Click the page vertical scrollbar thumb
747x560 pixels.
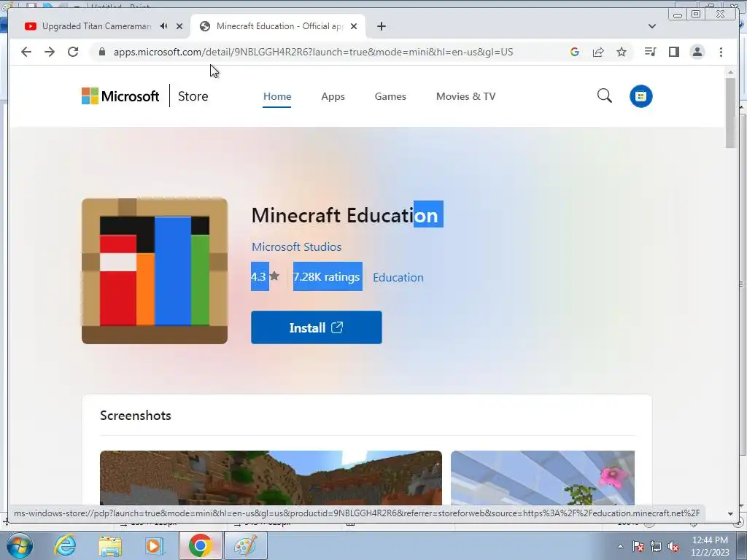pyautogui.click(x=730, y=112)
